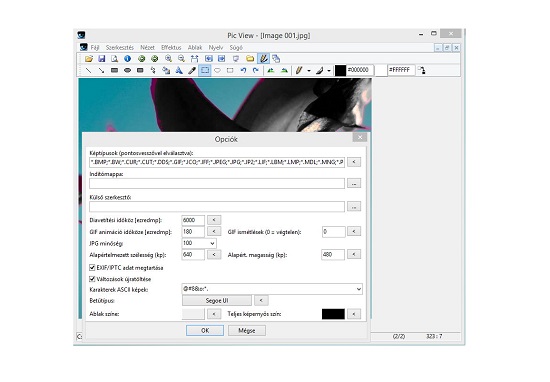Reset Képtípusok field with its arrow button
This screenshot has height=382, width=550.
coord(354,162)
